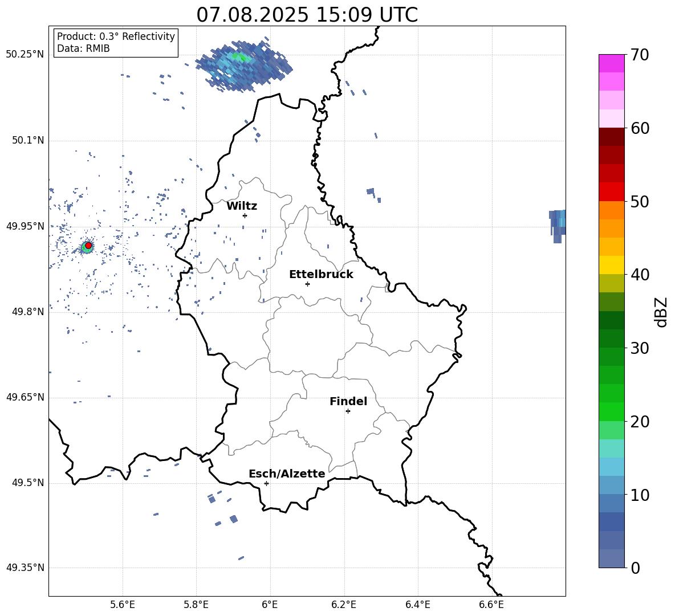Screen dimensions: 675x616
Task: Click the 49.65°N latitude label
Action: tap(26, 397)
